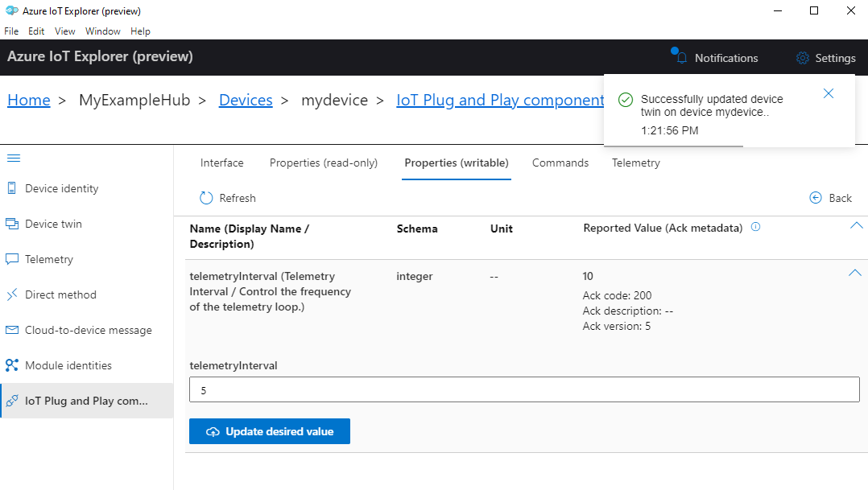
Task: View the Reported Value info tooltip
Action: click(x=755, y=228)
